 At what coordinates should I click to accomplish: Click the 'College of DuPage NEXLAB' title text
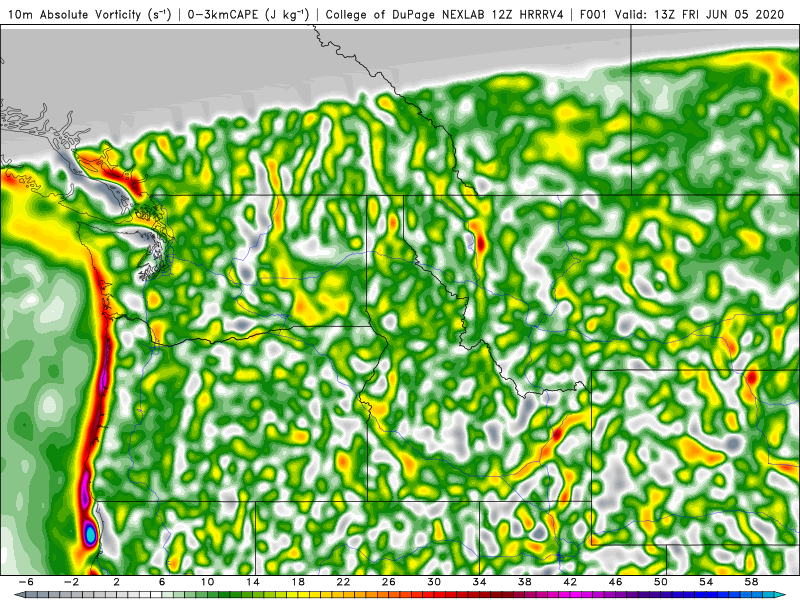(407, 14)
